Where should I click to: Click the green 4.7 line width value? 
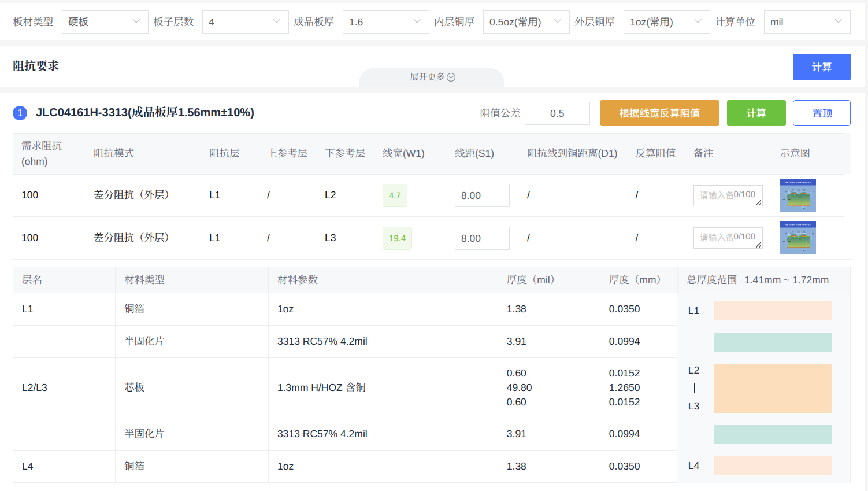pyautogui.click(x=395, y=195)
